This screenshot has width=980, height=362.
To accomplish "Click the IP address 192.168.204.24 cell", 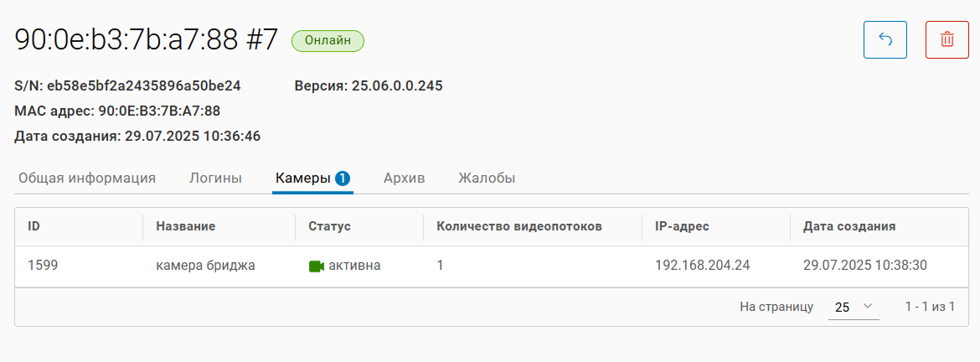I will tap(702, 266).
